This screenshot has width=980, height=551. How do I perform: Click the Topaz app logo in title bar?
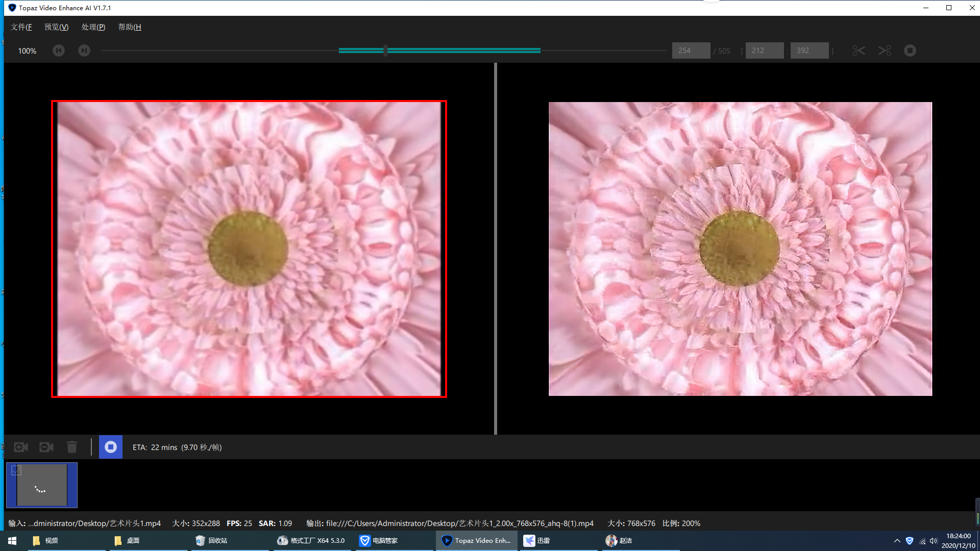[x=12, y=8]
